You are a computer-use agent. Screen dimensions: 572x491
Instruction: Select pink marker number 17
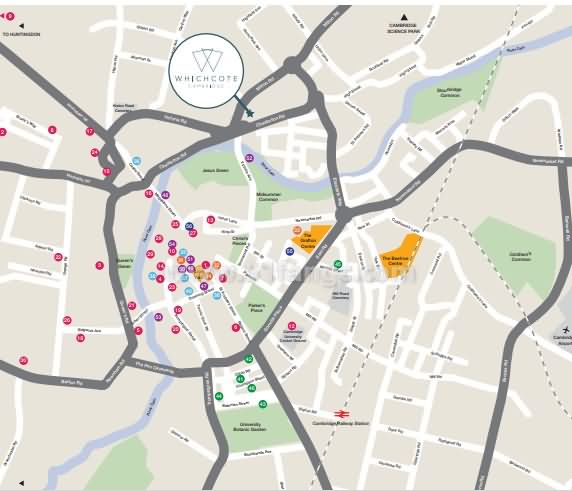[90, 132]
